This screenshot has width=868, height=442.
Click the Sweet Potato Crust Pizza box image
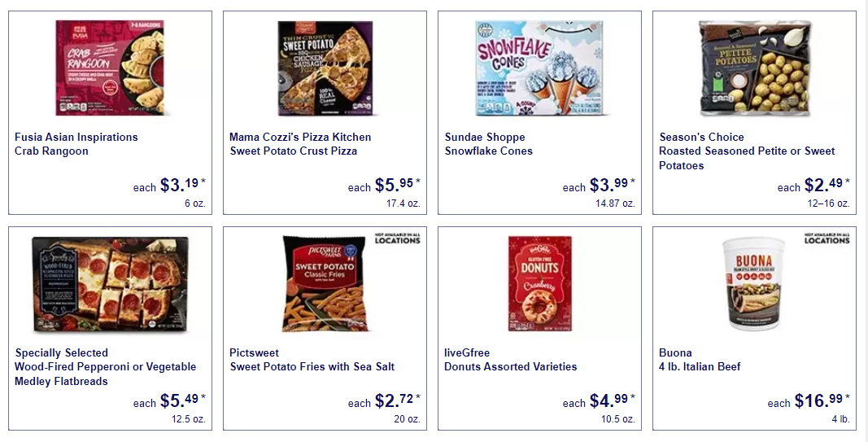click(x=325, y=68)
